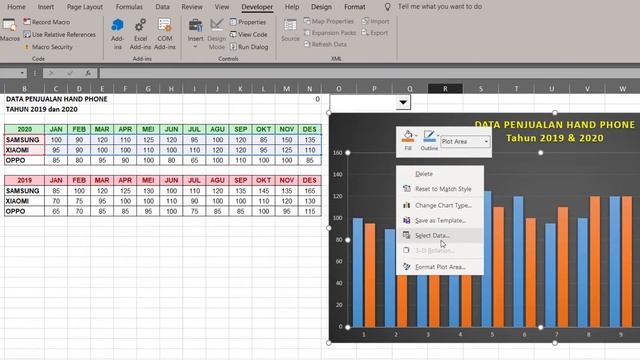Open COM Add-ins dialog
640x360 pixels.
(164, 34)
